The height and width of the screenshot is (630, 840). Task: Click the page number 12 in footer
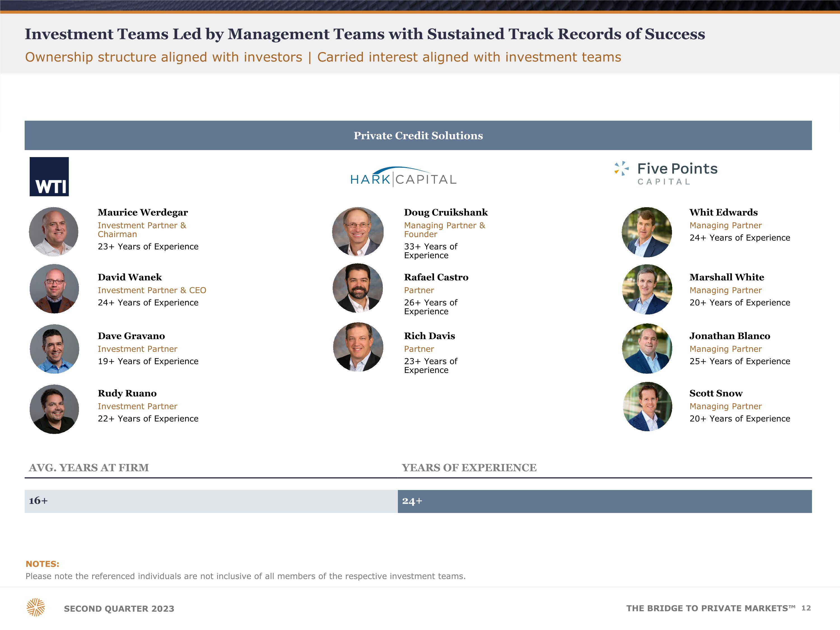(x=806, y=608)
